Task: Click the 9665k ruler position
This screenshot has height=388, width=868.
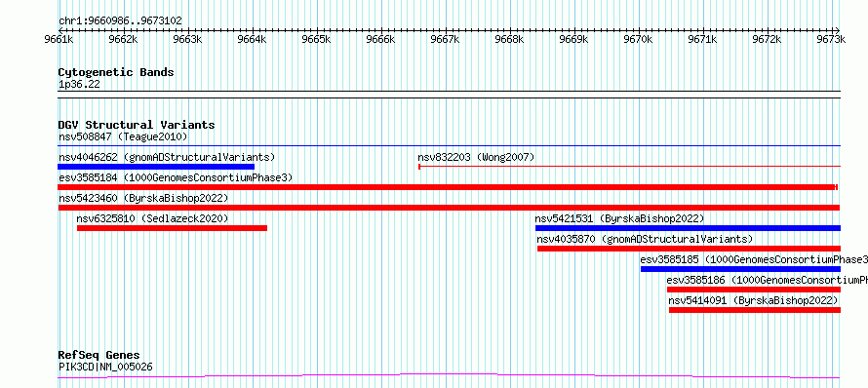Action: pos(316,39)
